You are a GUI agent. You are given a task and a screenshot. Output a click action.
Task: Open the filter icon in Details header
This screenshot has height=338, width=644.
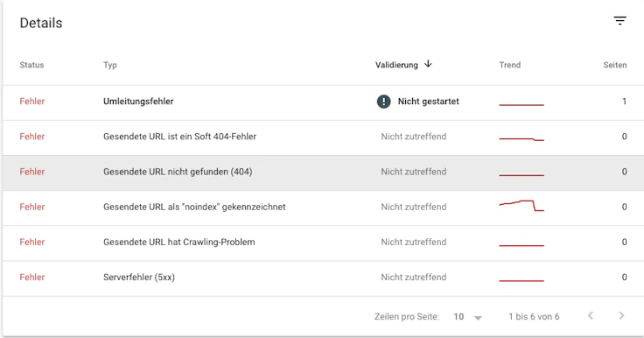619,20
